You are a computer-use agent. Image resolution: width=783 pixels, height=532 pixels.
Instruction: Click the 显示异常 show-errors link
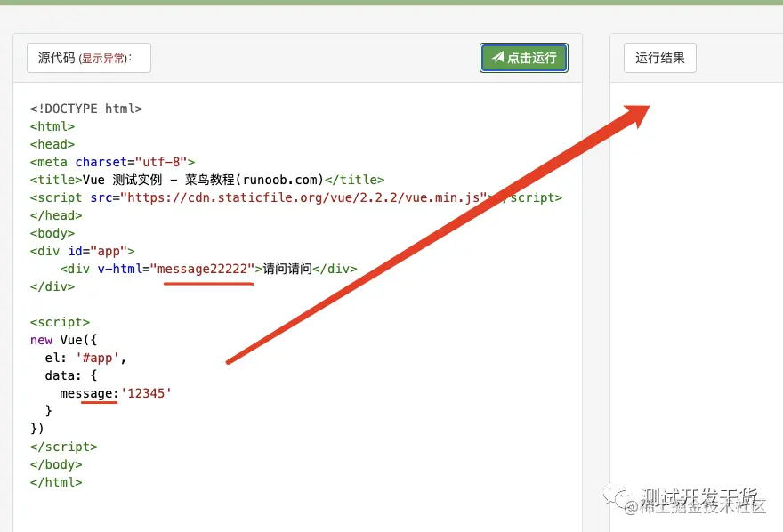(x=103, y=59)
